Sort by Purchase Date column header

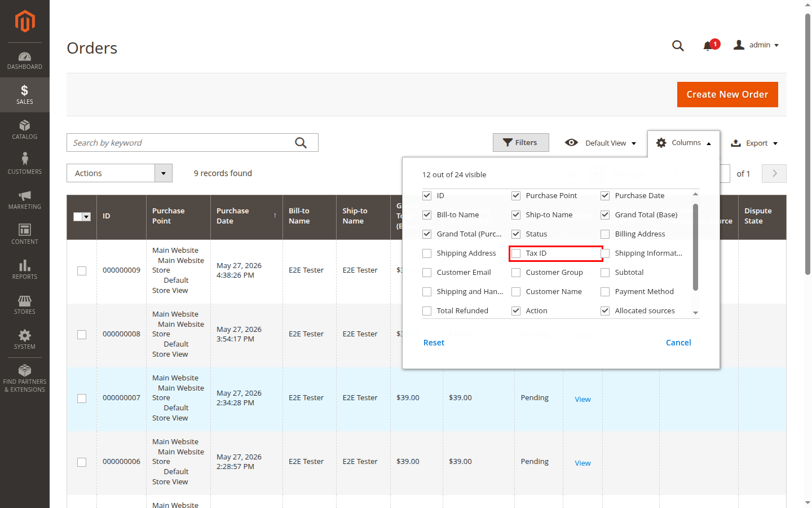(246, 217)
